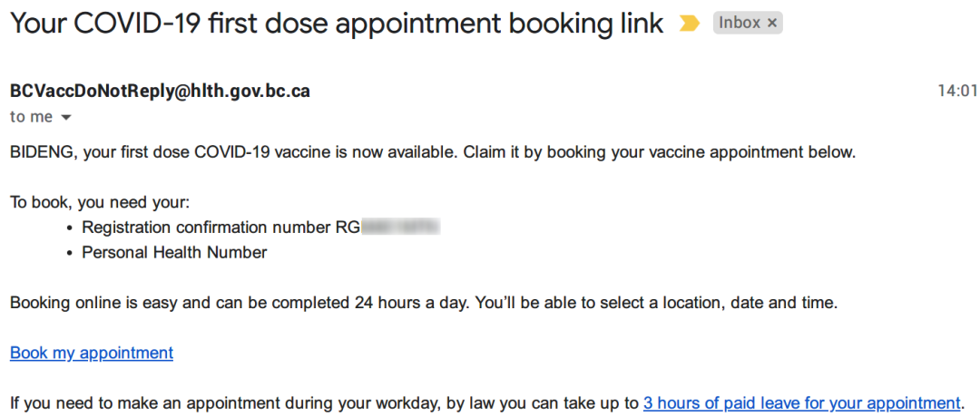Expand recipient details arrow beside "to me"

65,117
